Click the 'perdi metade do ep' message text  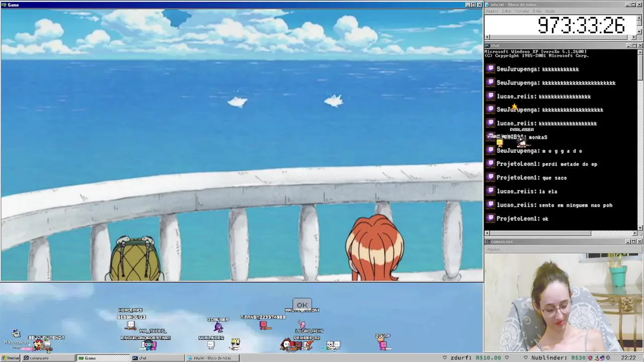pyautogui.click(x=570, y=164)
